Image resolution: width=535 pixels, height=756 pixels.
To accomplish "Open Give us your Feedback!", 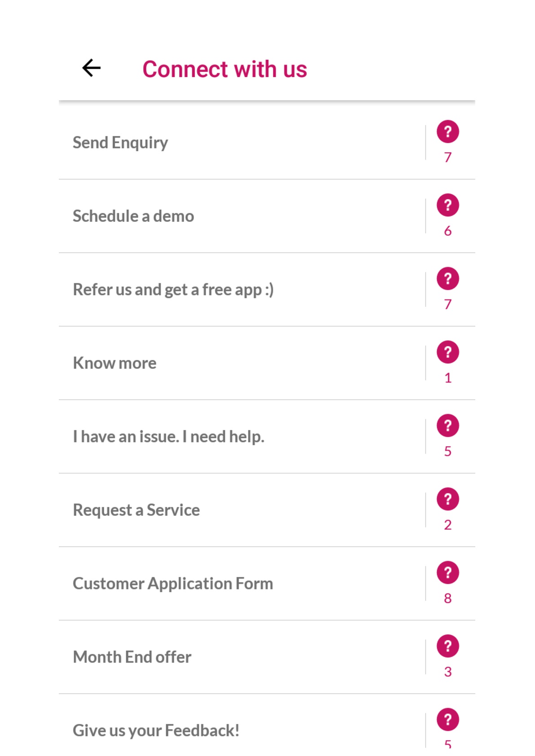I will pyautogui.click(x=156, y=730).
